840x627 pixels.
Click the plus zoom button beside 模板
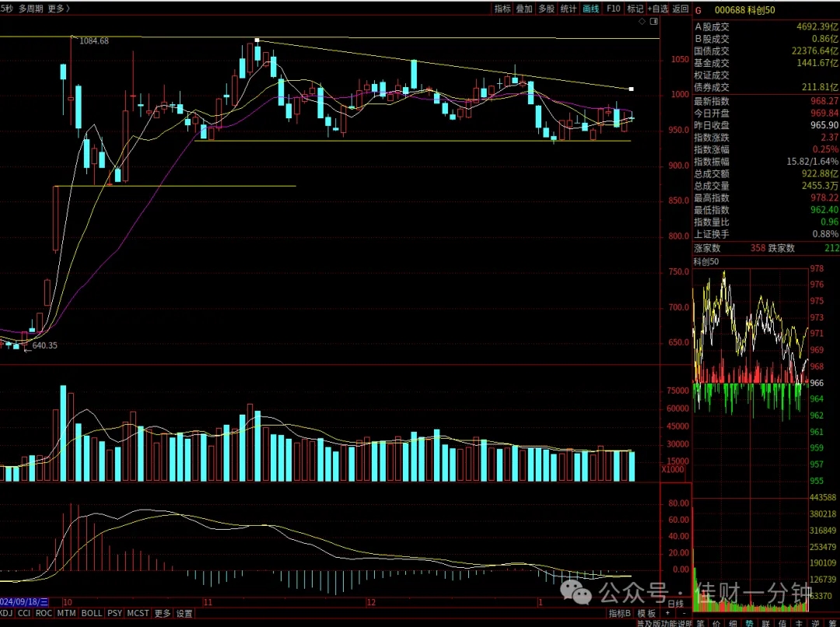(667, 613)
